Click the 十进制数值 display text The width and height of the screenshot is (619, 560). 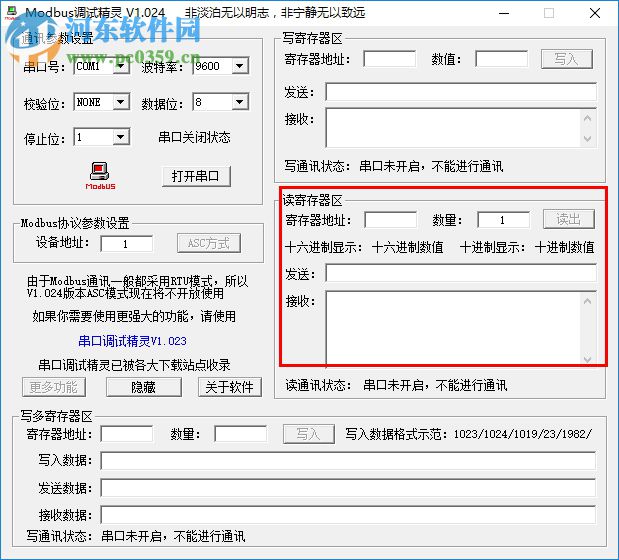pos(565,247)
